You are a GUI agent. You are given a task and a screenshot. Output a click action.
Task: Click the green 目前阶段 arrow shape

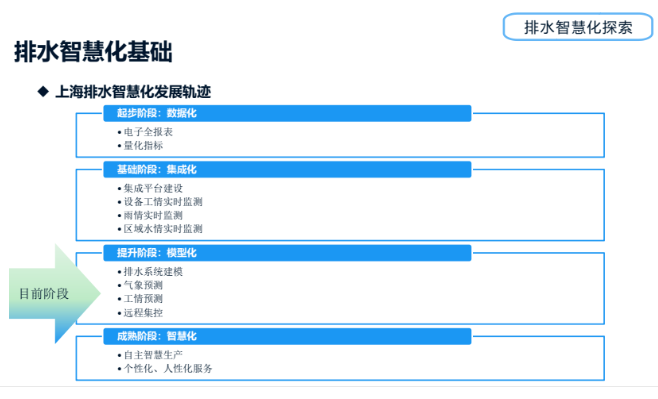coord(55,294)
